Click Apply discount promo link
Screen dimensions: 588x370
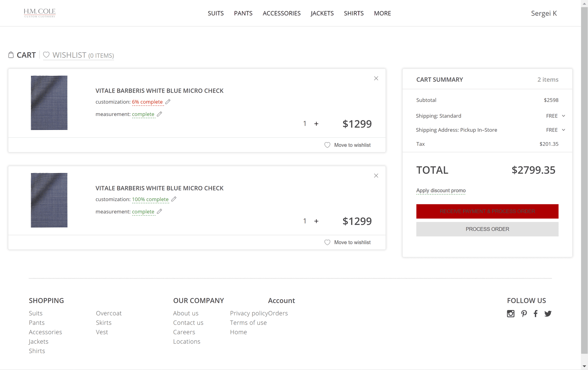pyautogui.click(x=441, y=191)
